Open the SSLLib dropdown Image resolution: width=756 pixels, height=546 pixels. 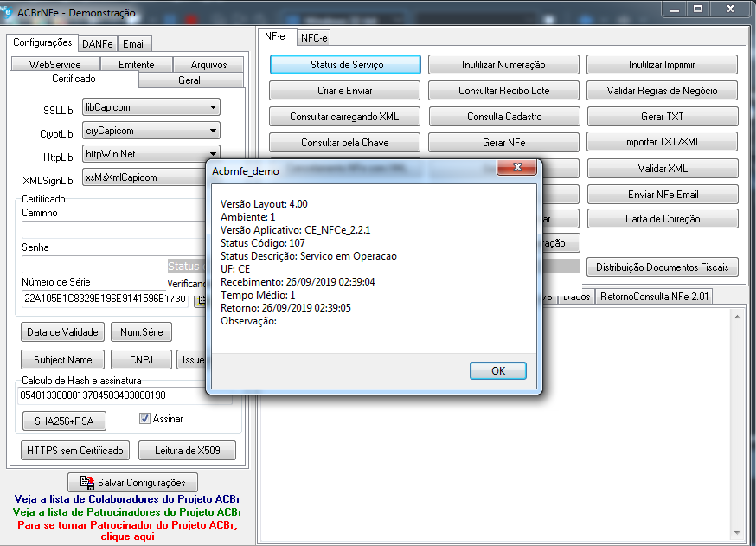click(151, 107)
